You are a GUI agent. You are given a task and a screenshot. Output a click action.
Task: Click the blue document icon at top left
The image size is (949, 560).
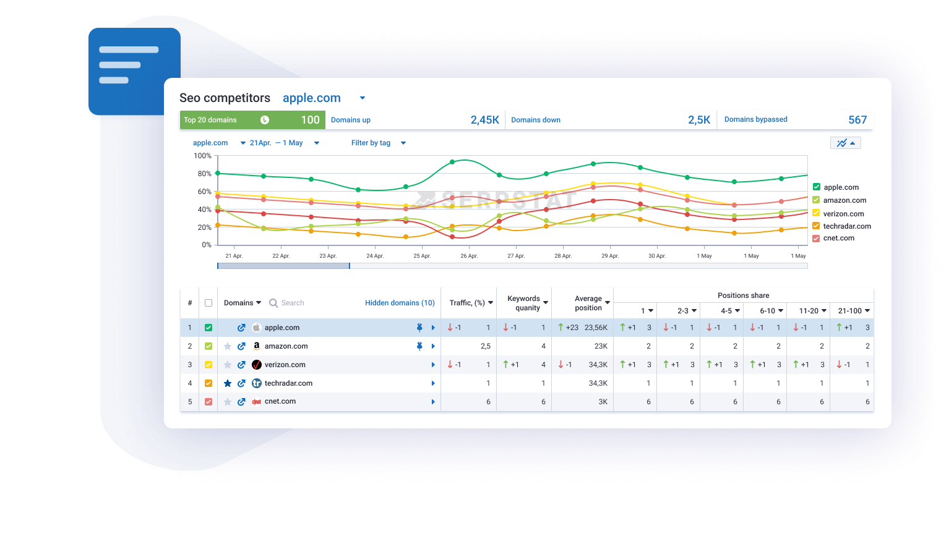click(134, 71)
